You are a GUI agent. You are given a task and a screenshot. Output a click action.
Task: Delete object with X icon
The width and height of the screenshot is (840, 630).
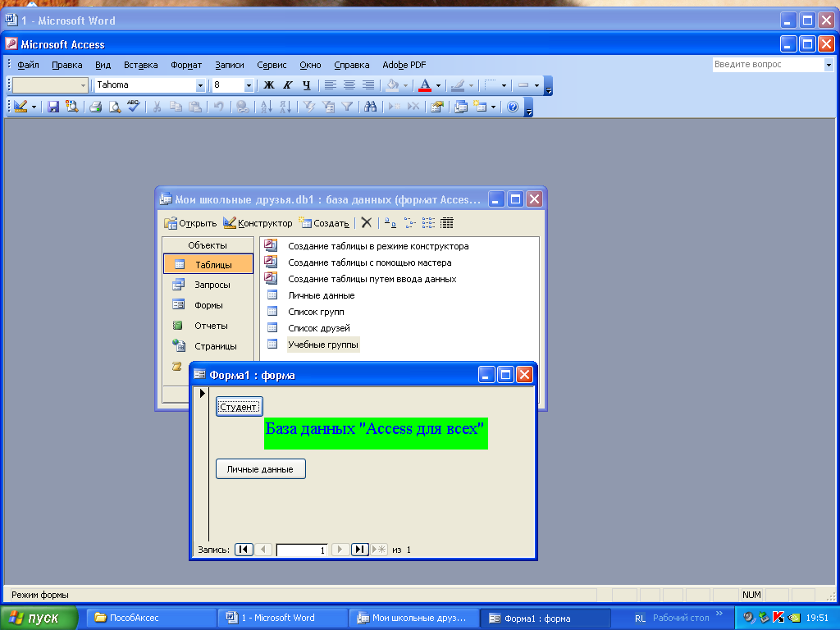pyautogui.click(x=367, y=222)
